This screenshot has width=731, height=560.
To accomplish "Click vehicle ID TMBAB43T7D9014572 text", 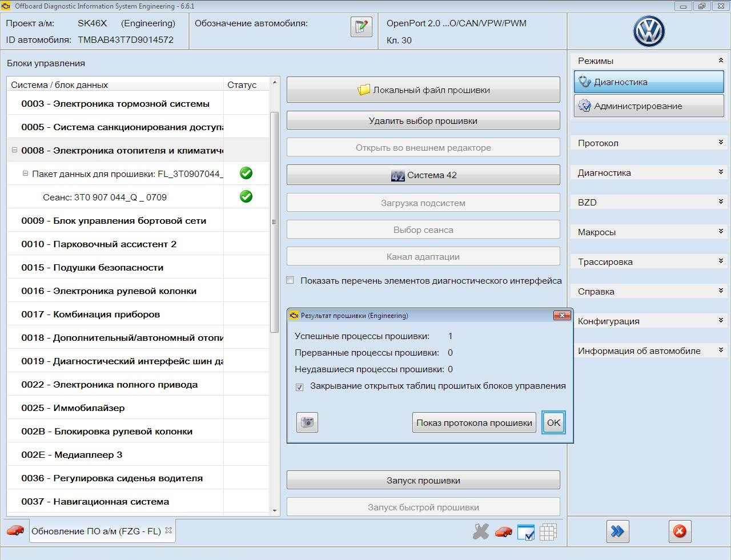I will [126, 39].
